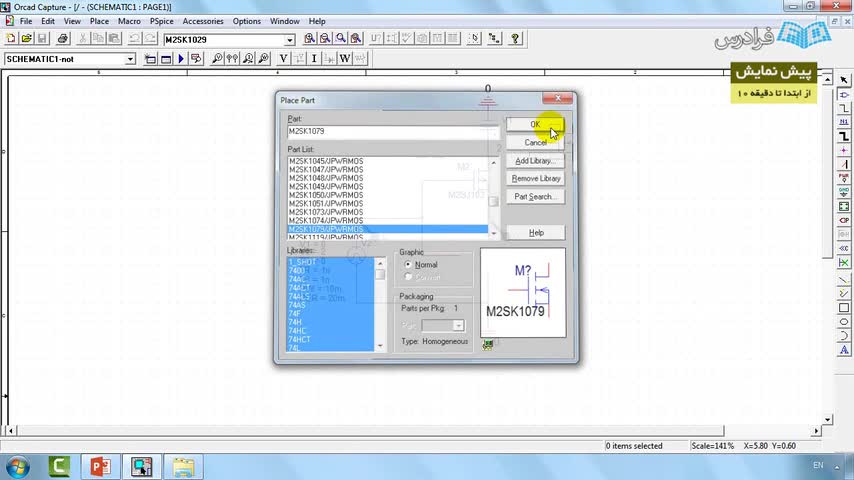
Task: Open a file with the folder icon
Action: [x=26, y=39]
